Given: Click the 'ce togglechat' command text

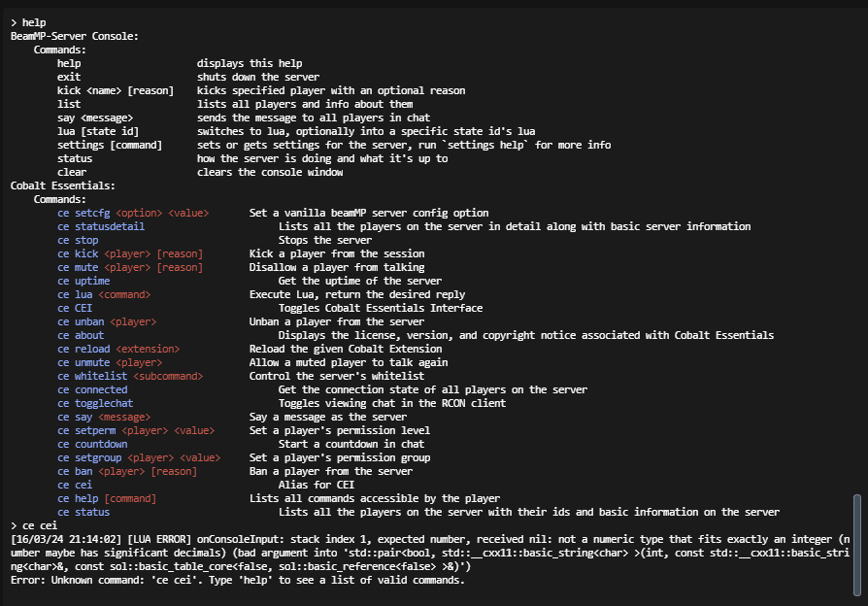Looking at the screenshot, I should 95,403.
